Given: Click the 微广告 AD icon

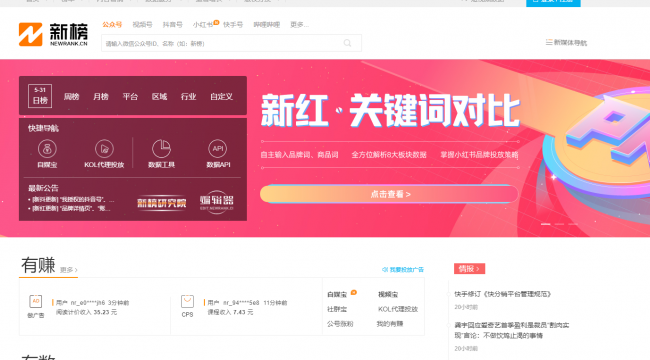Looking at the screenshot, I should point(36,301).
